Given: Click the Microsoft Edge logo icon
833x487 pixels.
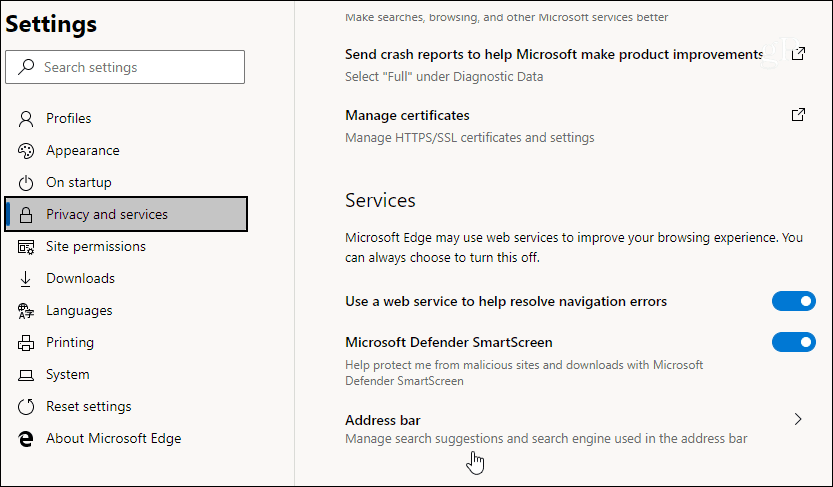Looking at the screenshot, I should click(x=26, y=439).
